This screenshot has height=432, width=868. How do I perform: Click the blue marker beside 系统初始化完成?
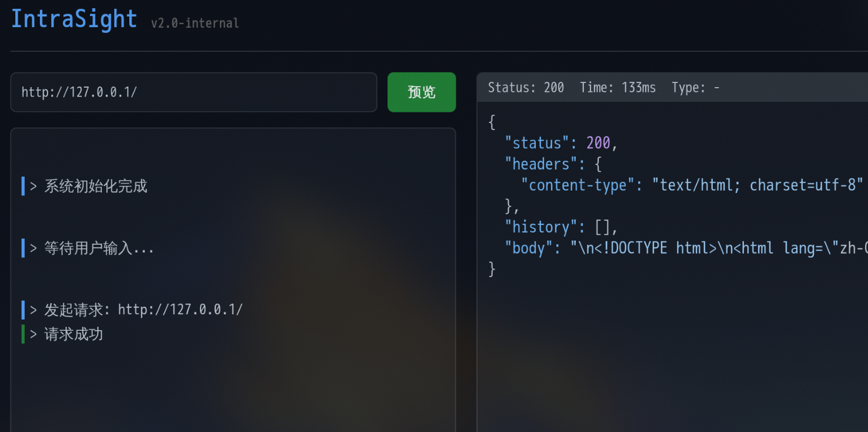[23, 186]
